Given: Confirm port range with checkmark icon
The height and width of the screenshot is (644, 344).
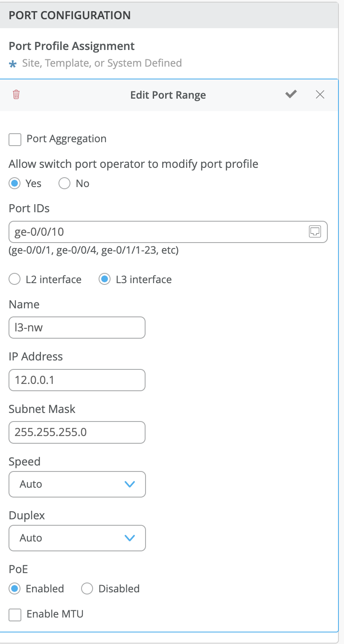Looking at the screenshot, I should tap(291, 94).
